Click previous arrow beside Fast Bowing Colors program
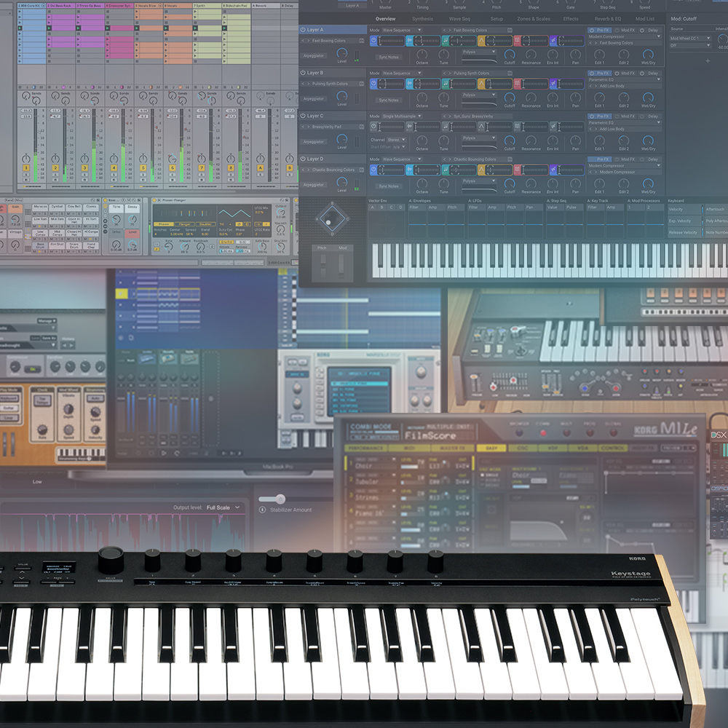 (x=303, y=41)
